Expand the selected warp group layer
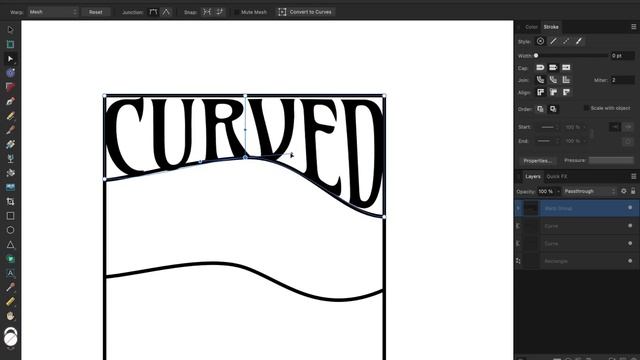Viewport: 640px width, 360px height. (518, 208)
